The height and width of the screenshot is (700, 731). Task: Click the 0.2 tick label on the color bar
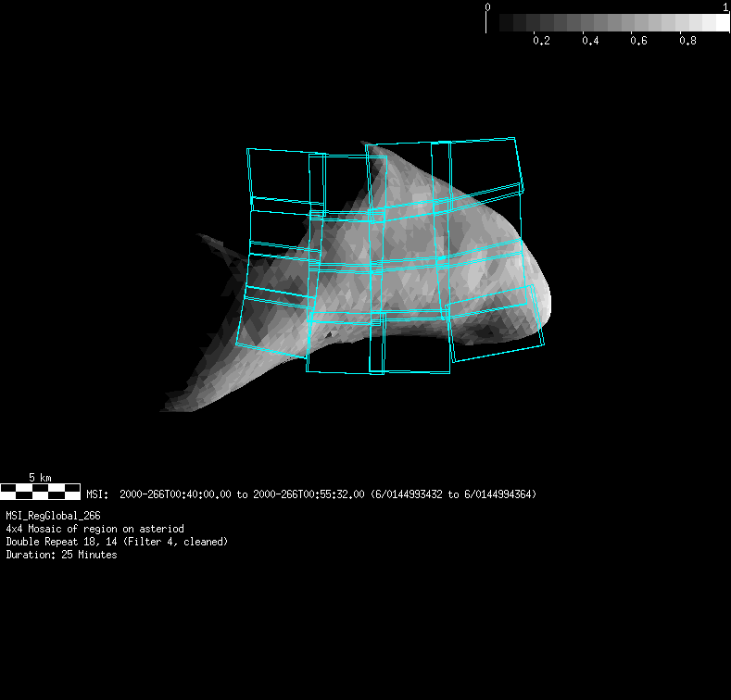tap(541, 42)
